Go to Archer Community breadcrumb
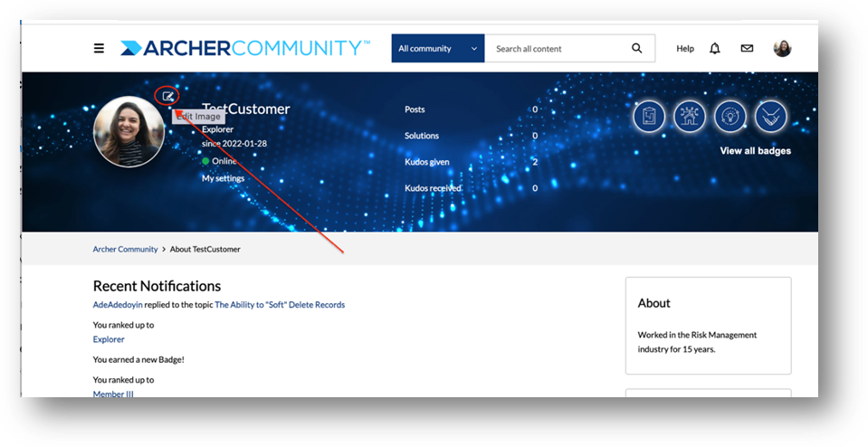Image resolution: width=868 pixels, height=447 pixels. tap(125, 249)
